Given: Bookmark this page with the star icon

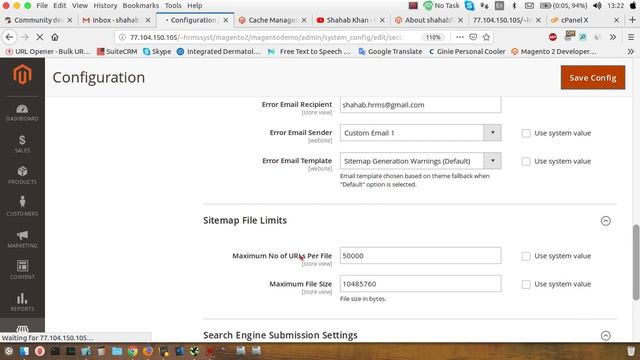Looking at the screenshot, I should pyautogui.click(x=486, y=37).
